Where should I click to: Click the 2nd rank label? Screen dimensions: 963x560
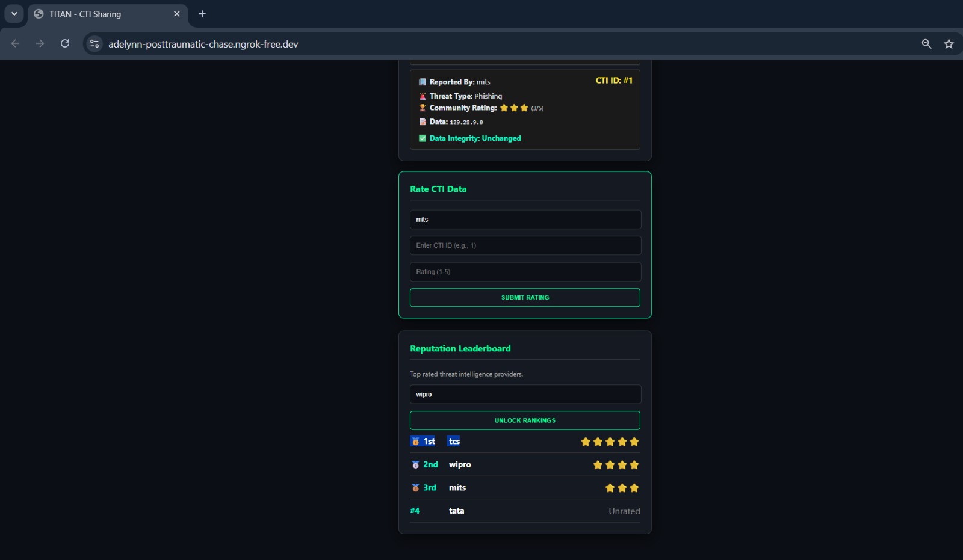(x=430, y=465)
